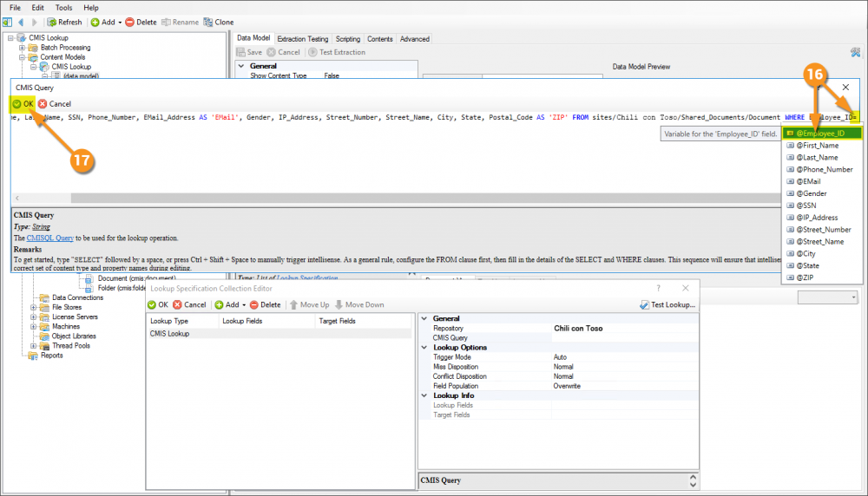
Task: Click OK in Lookup Specification Collection Editor
Action: click(157, 305)
